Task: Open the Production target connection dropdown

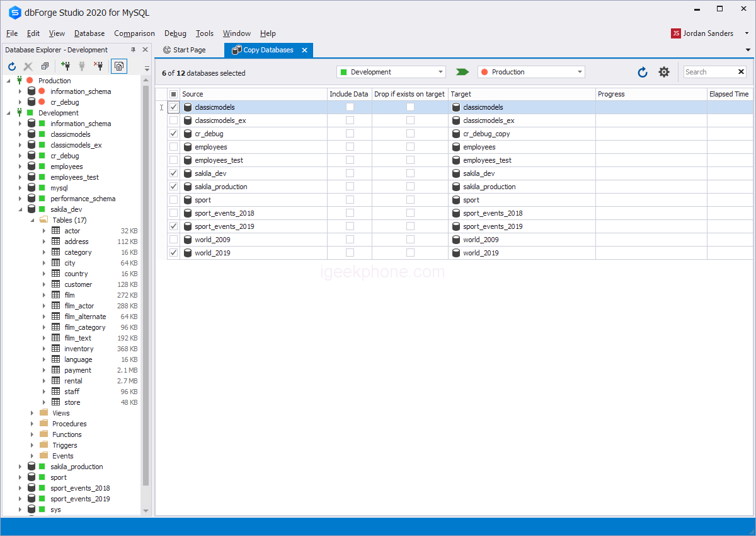Action: [x=531, y=72]
